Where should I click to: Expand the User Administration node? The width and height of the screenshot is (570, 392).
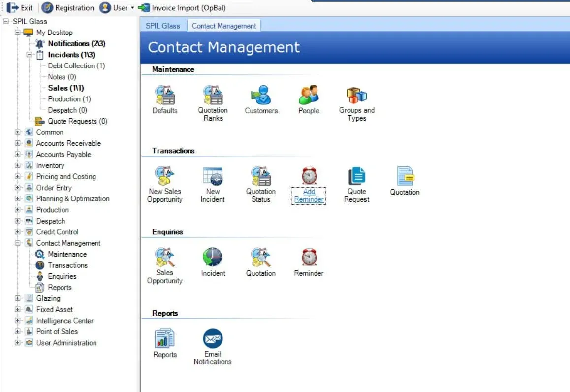coord(17,343)
